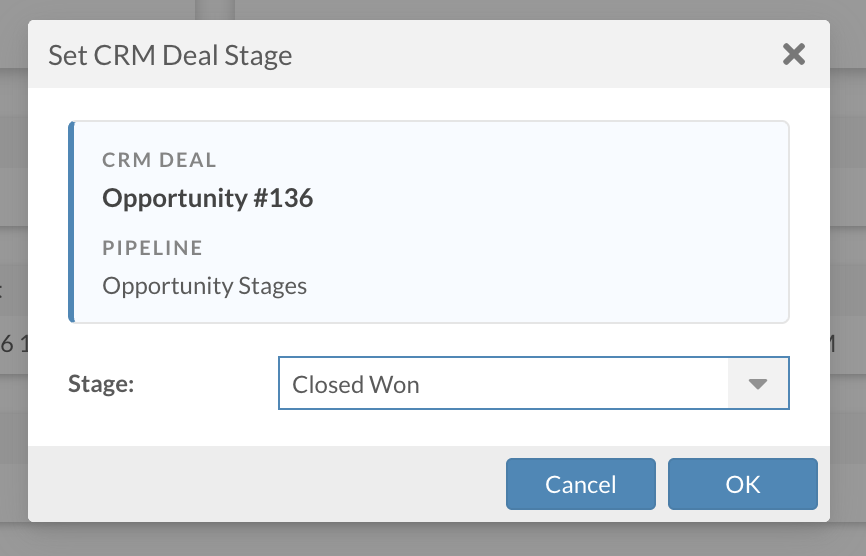Click the PIPELINE heading label

(x=153, y=248)
